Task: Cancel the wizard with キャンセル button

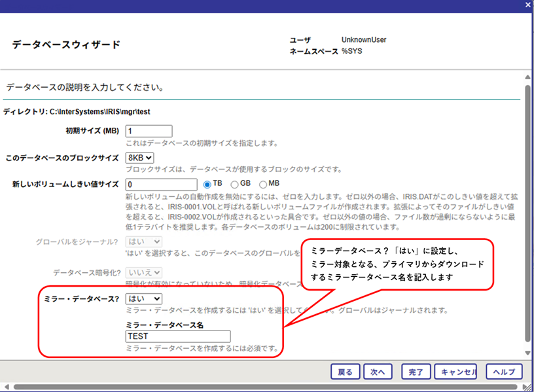Action: [457, 372]
